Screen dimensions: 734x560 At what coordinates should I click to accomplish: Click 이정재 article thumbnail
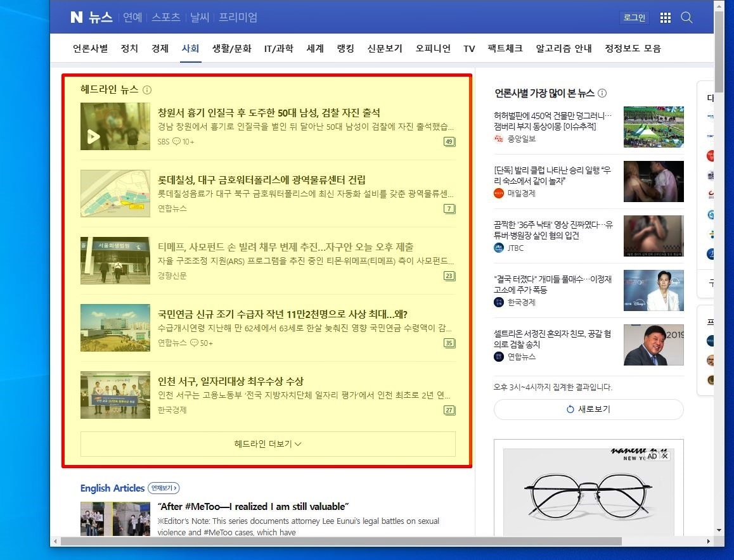(654, 291)
